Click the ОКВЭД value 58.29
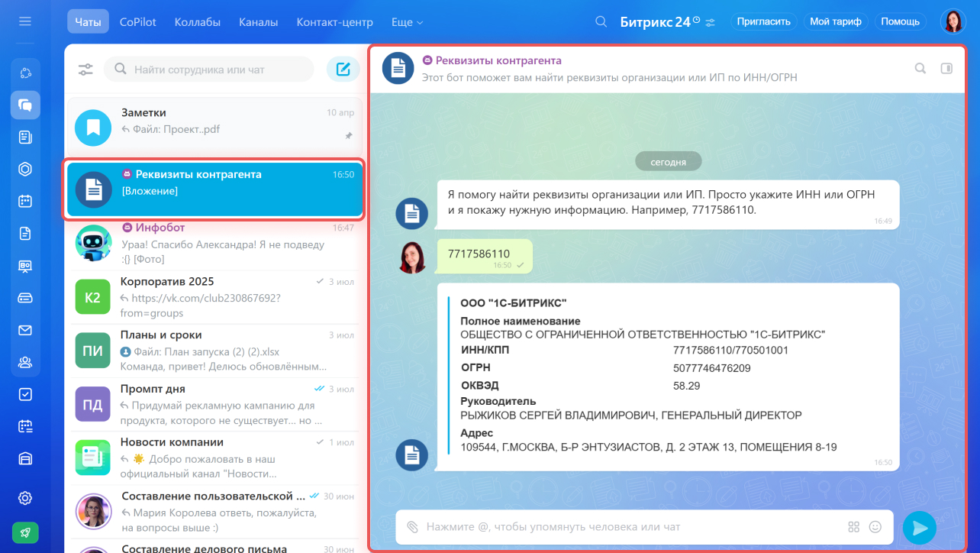980x553 pixels. pos(686,386)
